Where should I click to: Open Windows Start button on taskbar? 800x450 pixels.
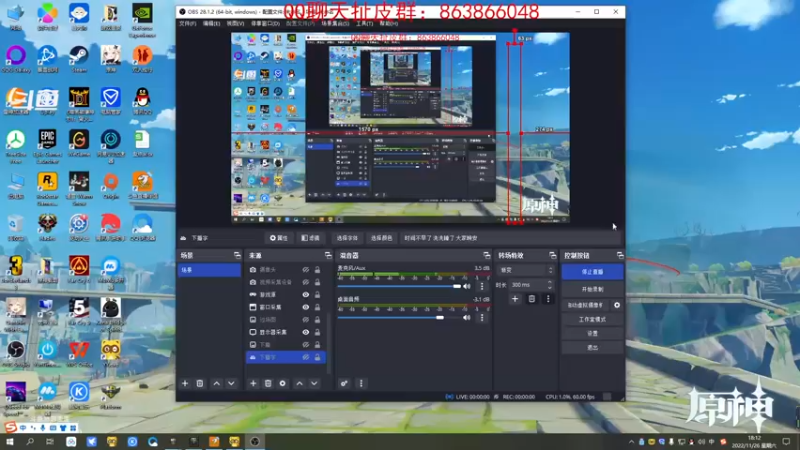(9, 441)
